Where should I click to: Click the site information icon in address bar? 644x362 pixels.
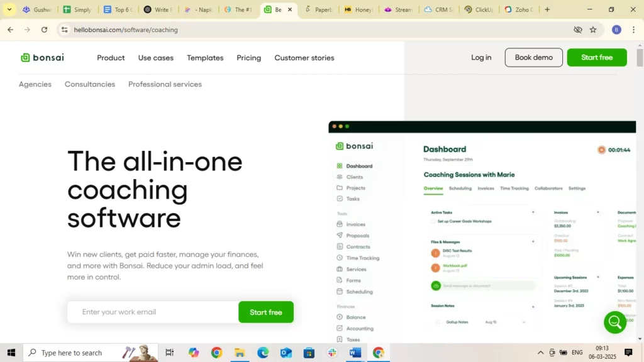pos(64,30)
